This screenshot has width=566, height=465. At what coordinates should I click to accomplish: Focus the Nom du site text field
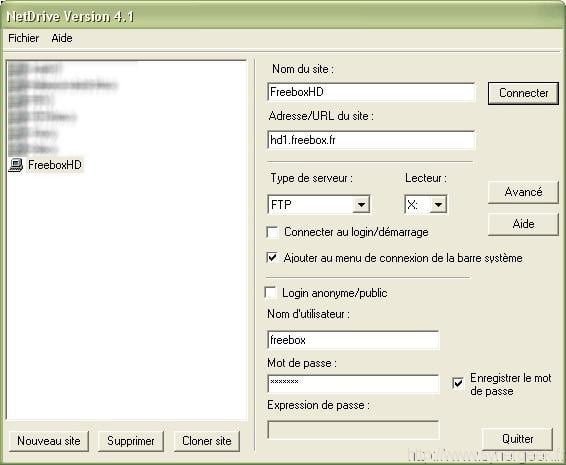pos(371,92)
